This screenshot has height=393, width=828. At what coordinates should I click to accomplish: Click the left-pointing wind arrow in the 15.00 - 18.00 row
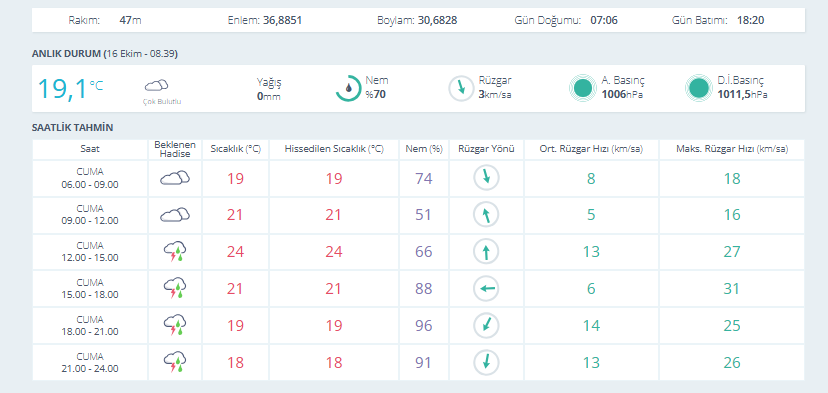click(486, 288)
